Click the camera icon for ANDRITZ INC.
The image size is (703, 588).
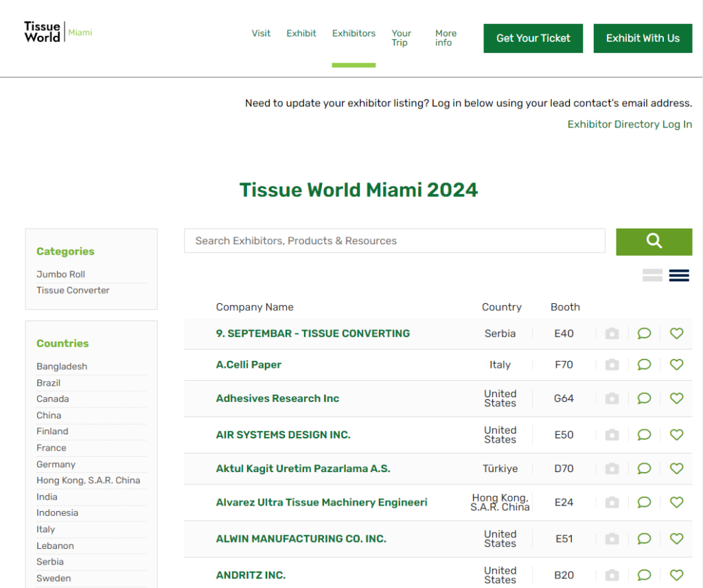(612, 575)
